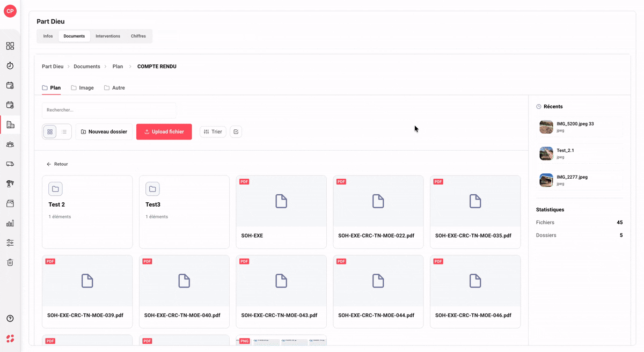Click the Nouveau dossier button
The height and width of the screenshot is (352, 644).
(x=104, y=131)
